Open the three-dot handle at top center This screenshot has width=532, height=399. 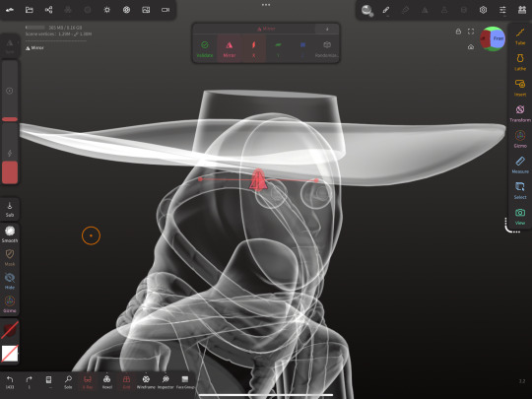click(266, 5)
